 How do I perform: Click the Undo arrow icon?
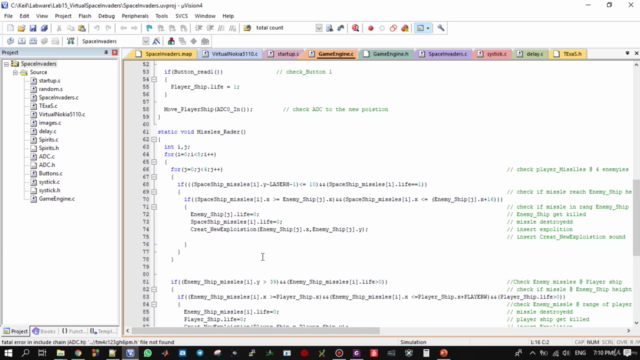97,28
